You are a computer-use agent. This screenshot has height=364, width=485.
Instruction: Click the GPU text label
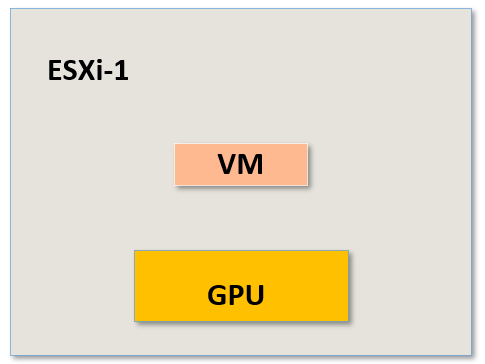click(x=236, y=295)
